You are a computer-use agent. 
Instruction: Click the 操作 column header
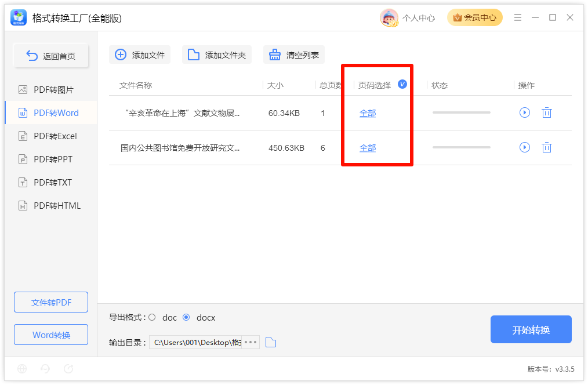[x=527, y=85]
